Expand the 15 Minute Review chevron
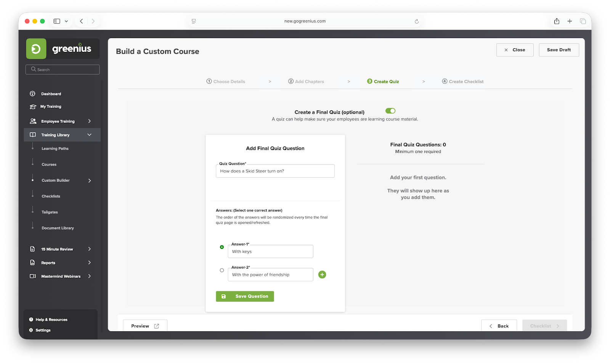The width and height of the screenshot is (610, 364). [90, 249]
